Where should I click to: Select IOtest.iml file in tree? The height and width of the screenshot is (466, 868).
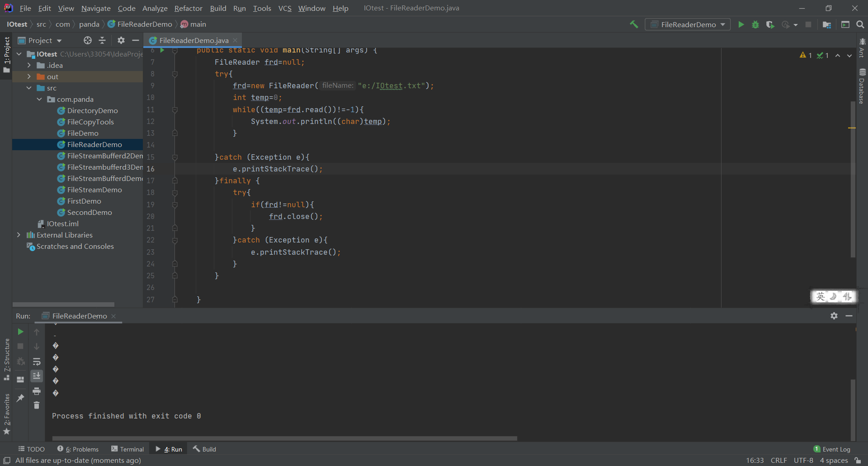(62, 223)
